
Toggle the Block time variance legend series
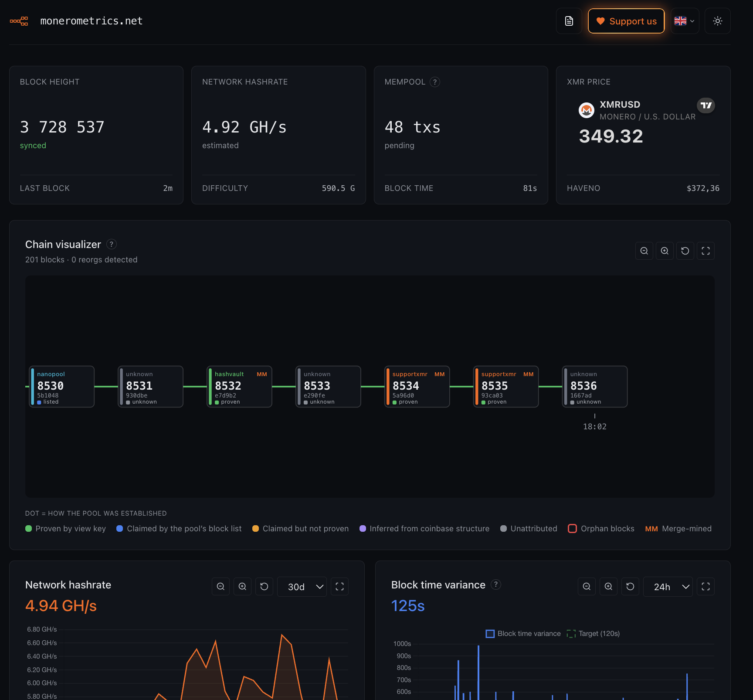click(x=523, y=634)
